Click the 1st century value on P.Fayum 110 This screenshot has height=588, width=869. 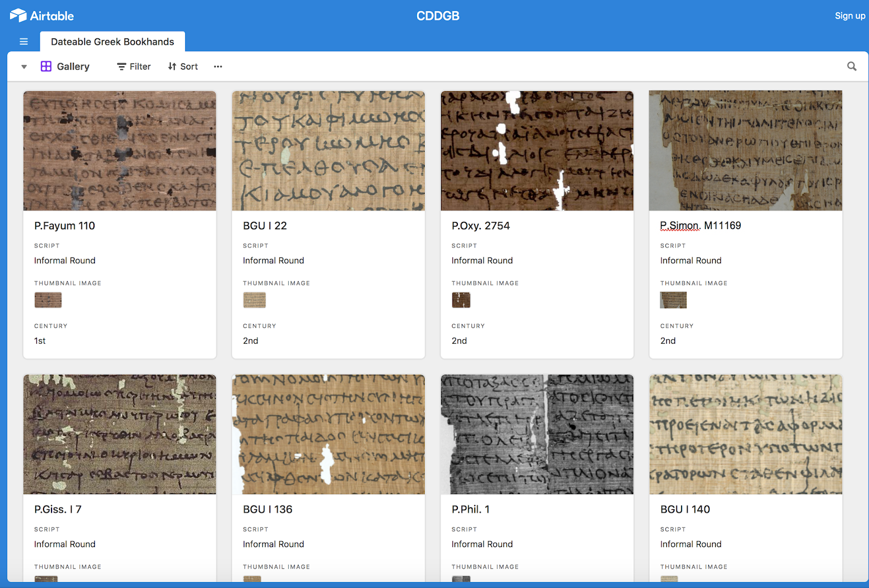click(40, 341)
